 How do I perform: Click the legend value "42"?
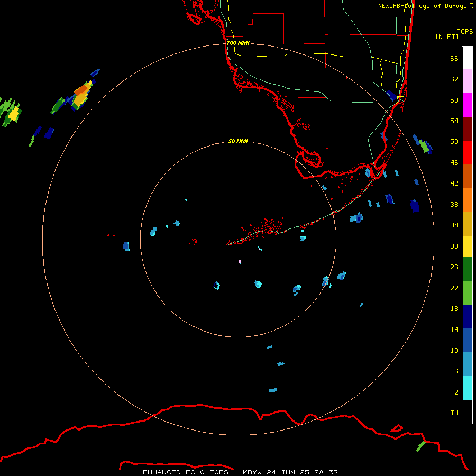[x=454, y=183]
